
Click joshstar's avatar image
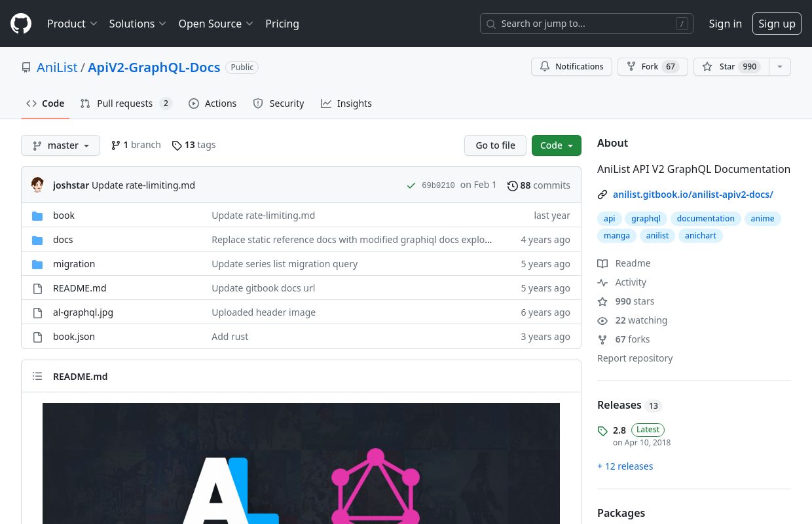pyautogui.click(x=38, y=185)
